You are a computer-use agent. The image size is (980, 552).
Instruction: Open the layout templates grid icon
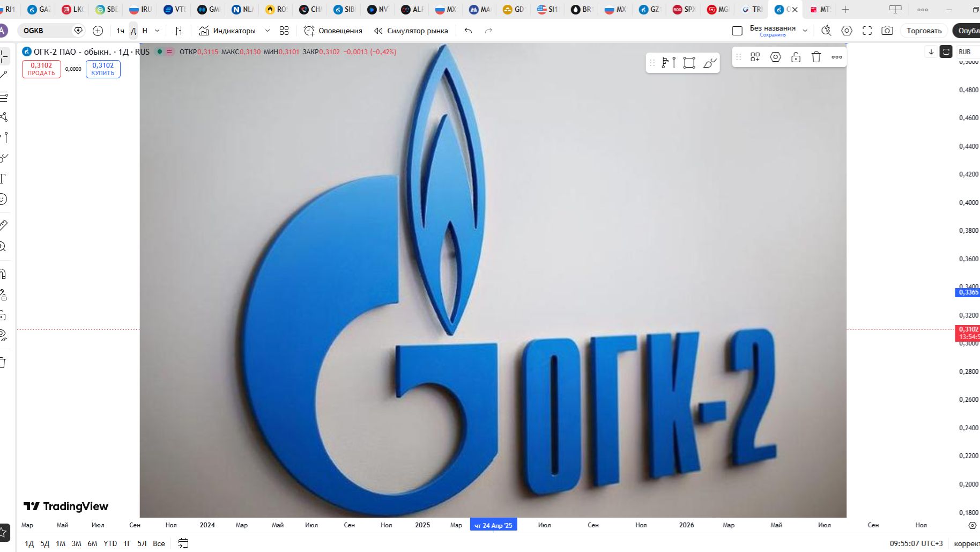tap(284, 31)
